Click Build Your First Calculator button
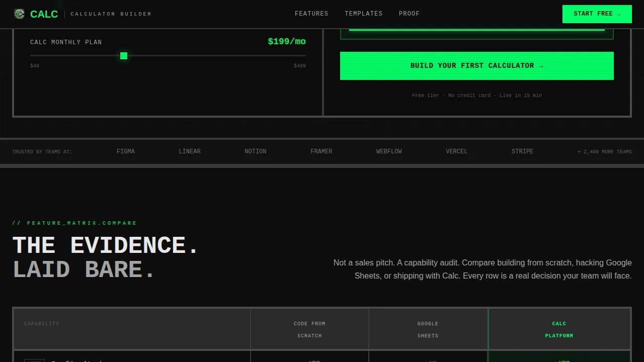Image resolution: width=644 pixels, height=362 pixels. click(x=477, y=66)
